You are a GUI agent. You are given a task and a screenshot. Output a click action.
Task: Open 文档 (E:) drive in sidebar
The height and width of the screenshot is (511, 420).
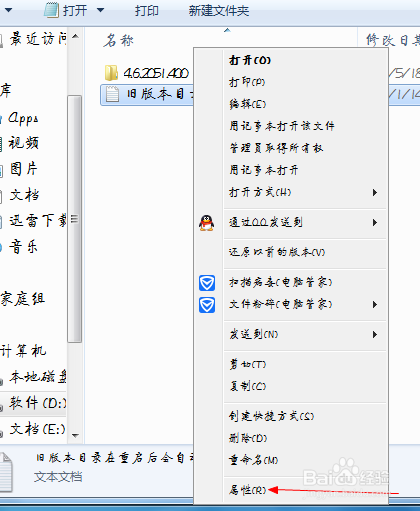click(38, 429)
